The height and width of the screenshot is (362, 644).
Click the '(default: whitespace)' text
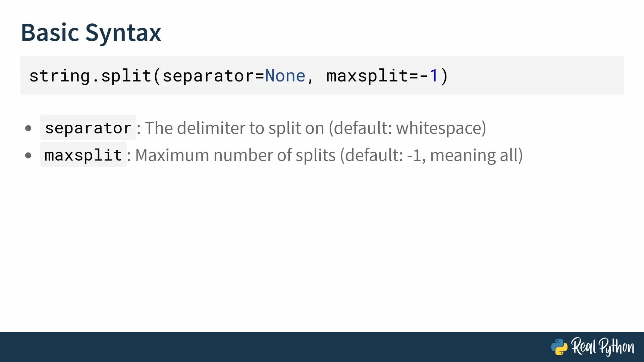click(407, 128)
